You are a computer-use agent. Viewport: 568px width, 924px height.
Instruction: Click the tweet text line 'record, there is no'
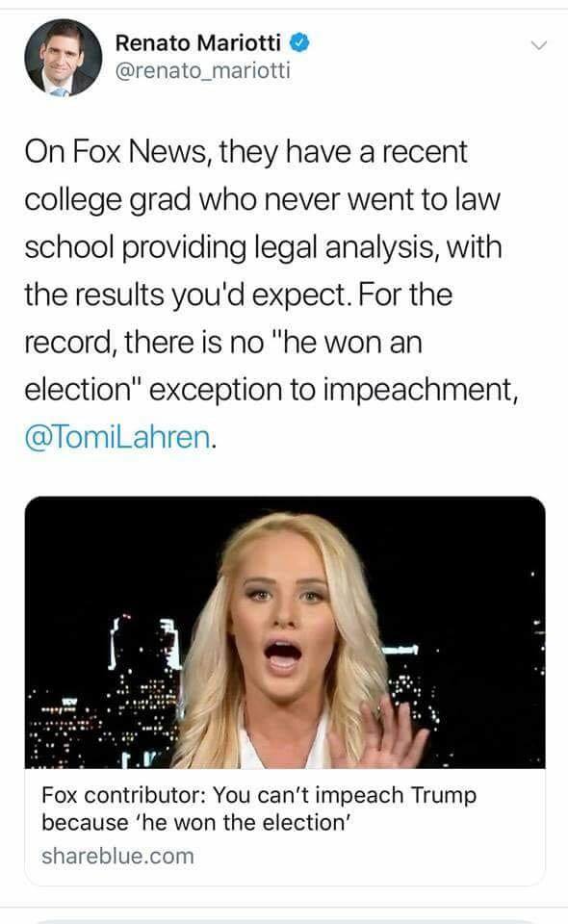(223, 343)
